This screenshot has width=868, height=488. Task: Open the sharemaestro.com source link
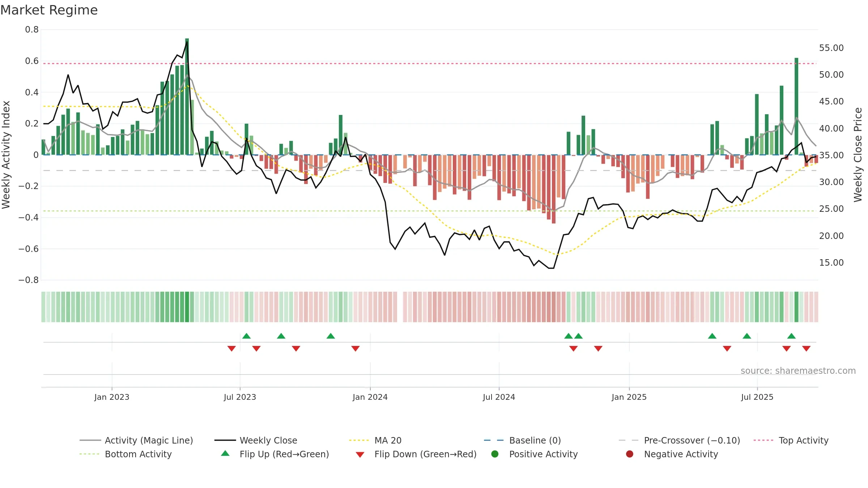pos(798,371)
